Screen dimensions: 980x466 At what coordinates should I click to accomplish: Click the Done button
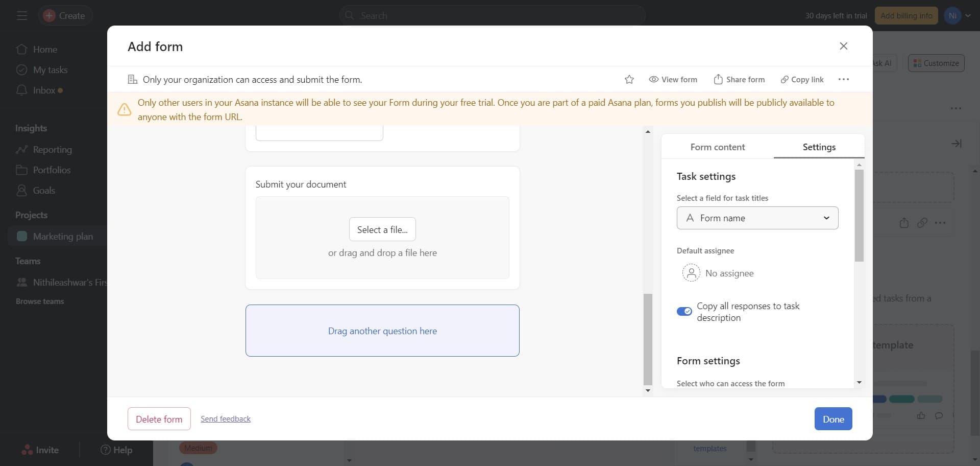pyautogui.click(x=832, y=418)
